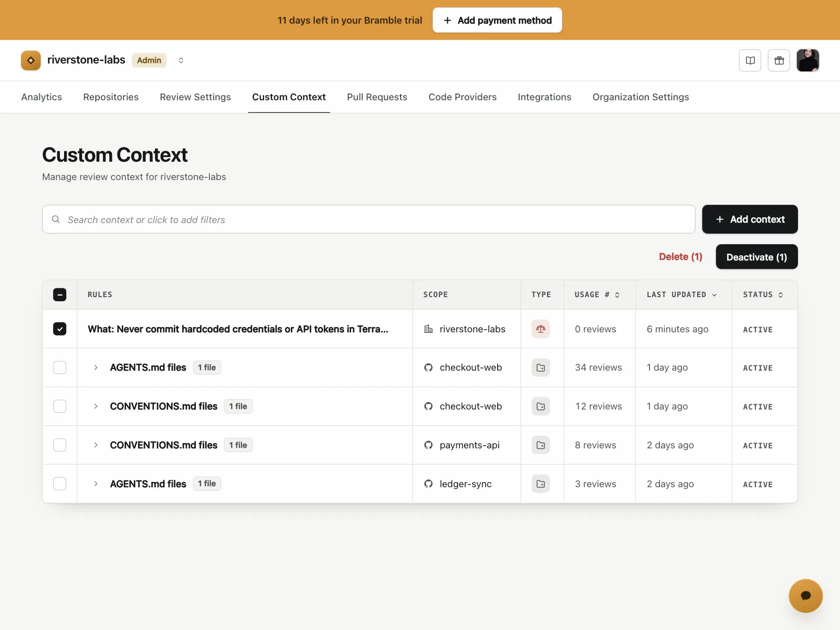Image resolution: width=840 pixels, height=630 pixels.
Task: Open the gift icon in header
Action: [x=779, y=60]
